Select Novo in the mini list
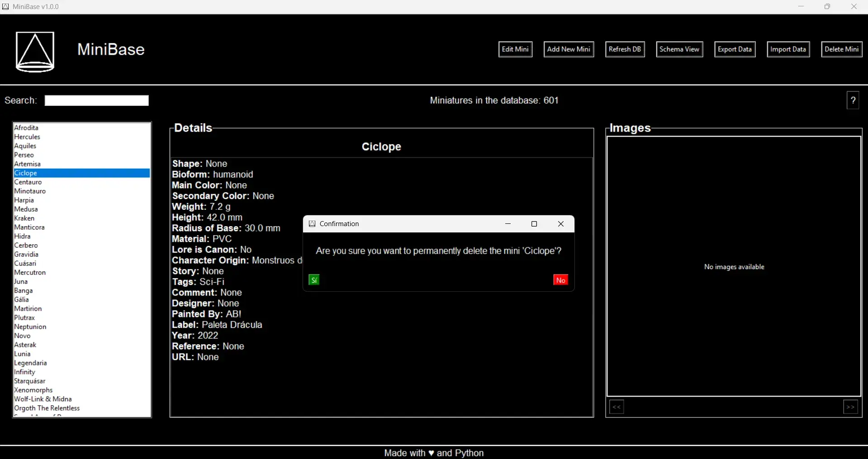This screenshot has height=459, width=868. coord(82,336)
